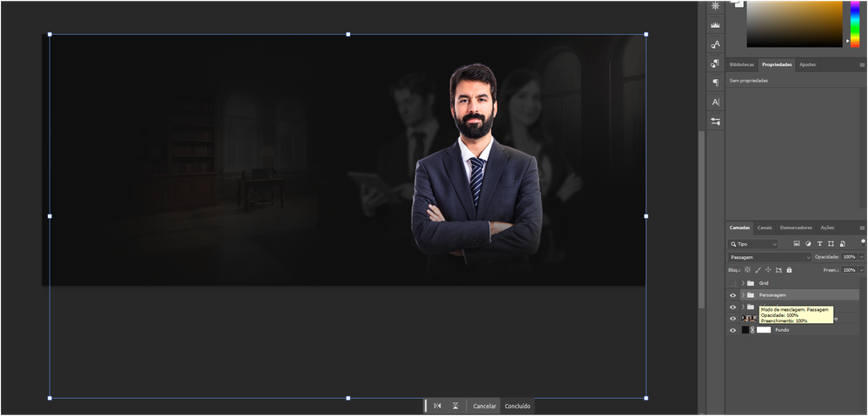
Task: Open the Preenchimento slider dropdown arrow
Action: (861, 270)
